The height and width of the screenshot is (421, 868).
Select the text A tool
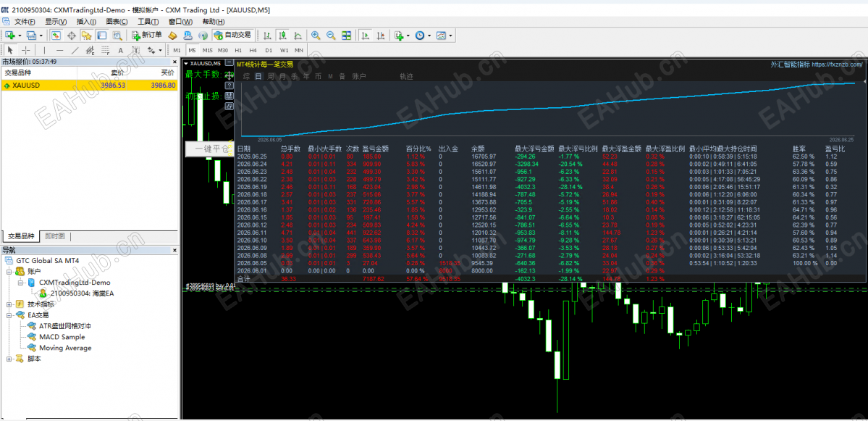coord(121,50)
